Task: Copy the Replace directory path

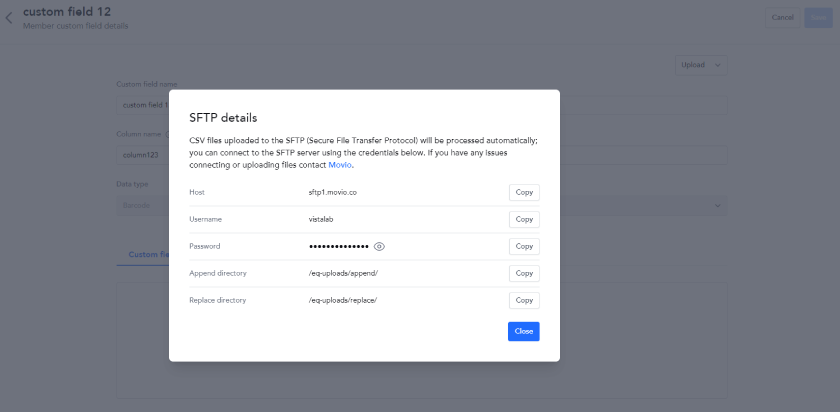Action: pos(524,301)
